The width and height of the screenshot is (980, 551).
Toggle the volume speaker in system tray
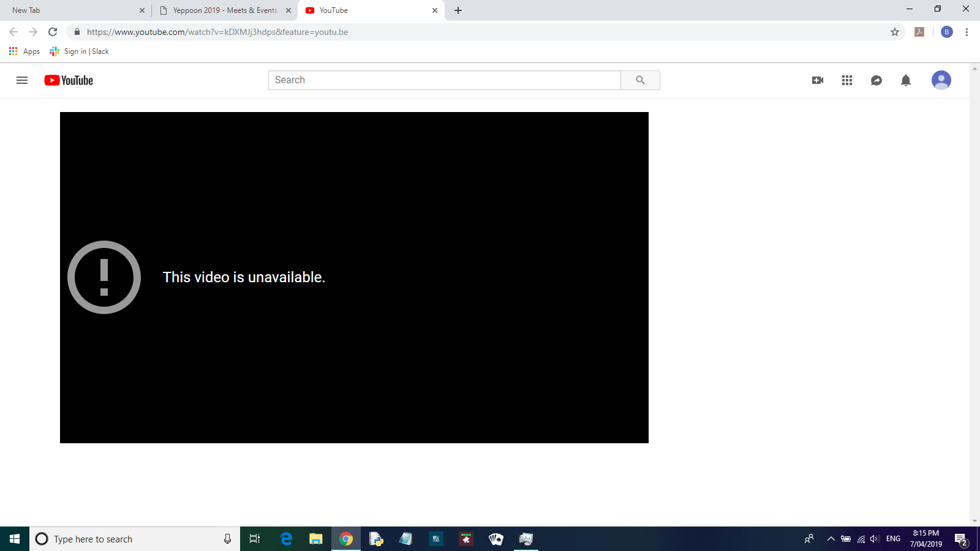click(x=875, y=539)
